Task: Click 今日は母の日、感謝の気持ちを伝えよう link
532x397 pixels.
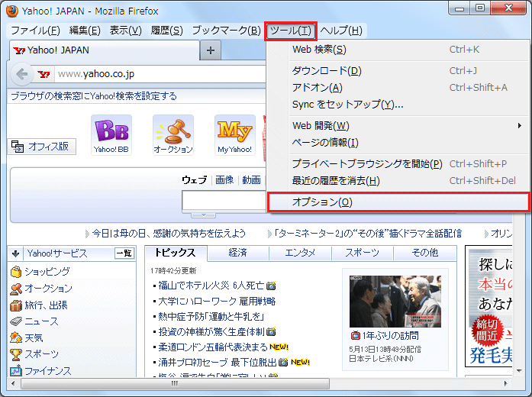Action: [x=169, y=234]
